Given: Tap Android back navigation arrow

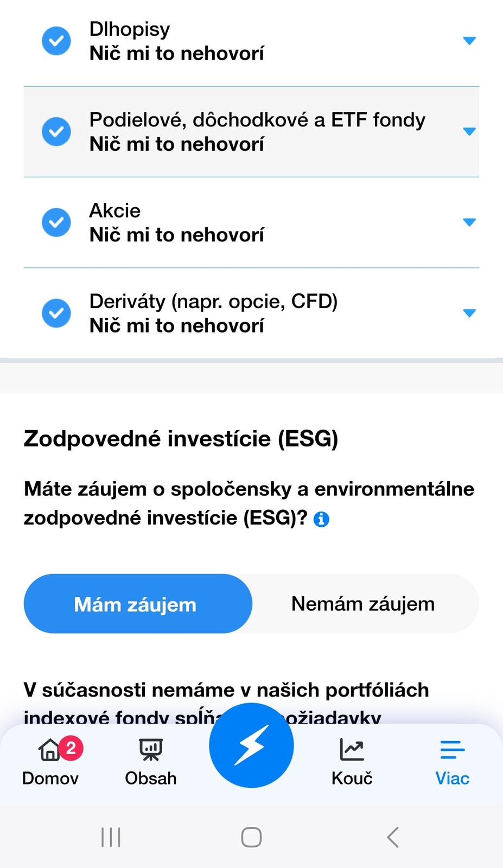Looking at the screenshot, I should [x=393, y=837].
